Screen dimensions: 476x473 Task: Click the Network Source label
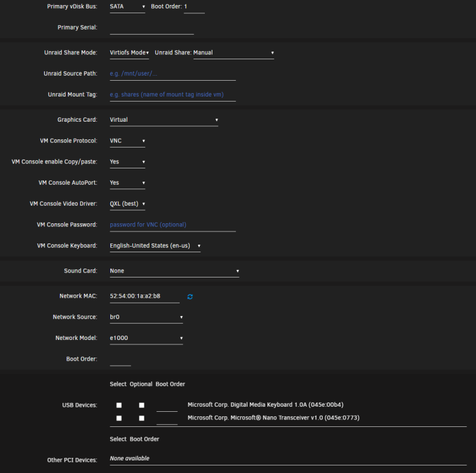75,317
